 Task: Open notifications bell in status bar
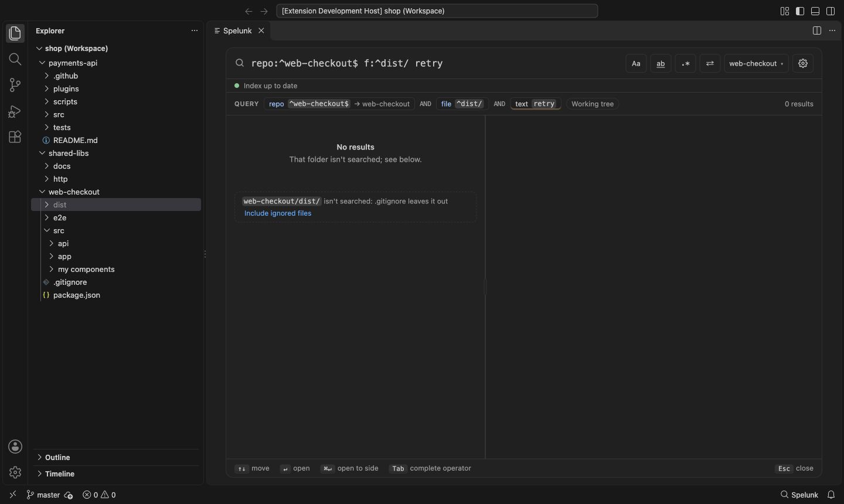[x=831, y=495]
